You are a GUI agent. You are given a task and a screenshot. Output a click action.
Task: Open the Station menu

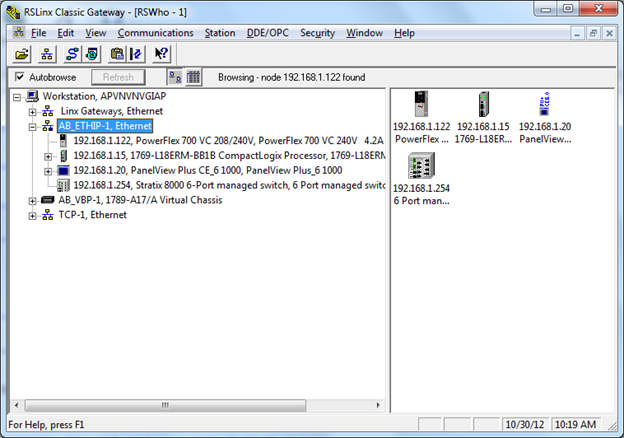[x=220, y=33]
